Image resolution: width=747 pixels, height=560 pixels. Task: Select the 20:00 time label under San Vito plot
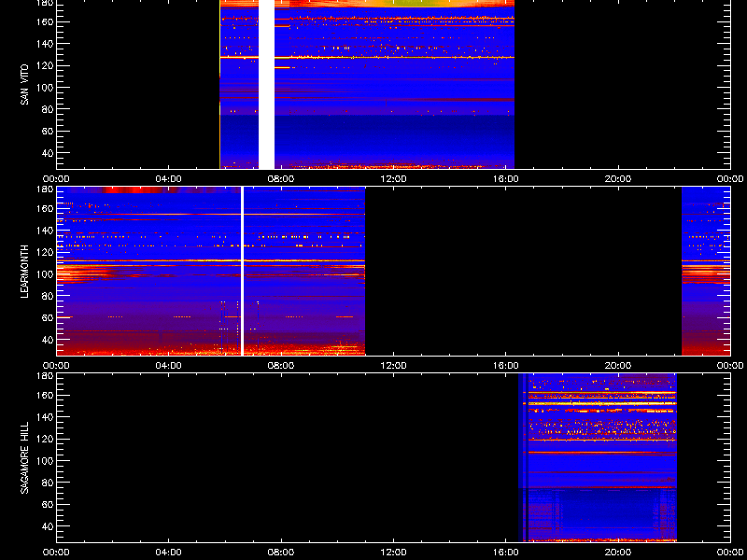tap(618, 179)
